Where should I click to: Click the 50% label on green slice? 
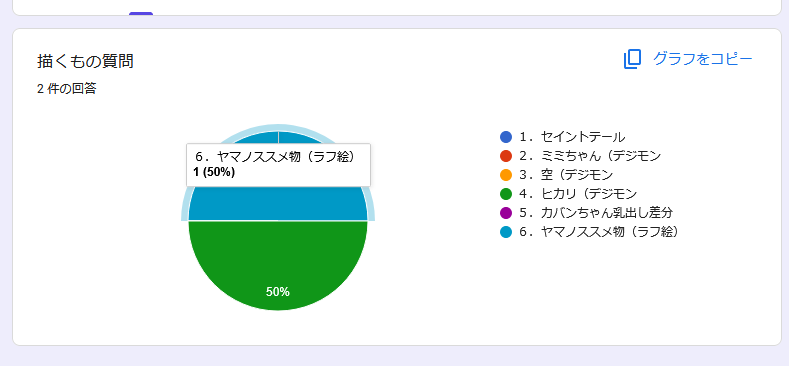point(278,292)
